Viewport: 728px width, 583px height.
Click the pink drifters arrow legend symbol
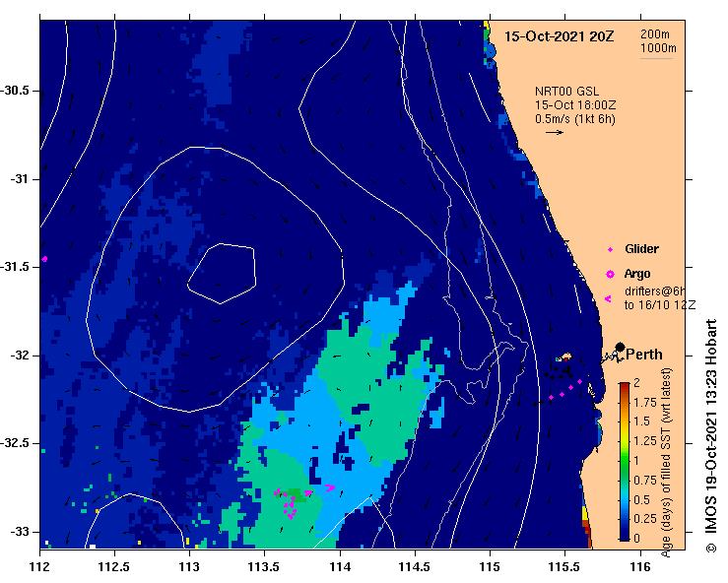pyautogui.click(x=608, y=299)
